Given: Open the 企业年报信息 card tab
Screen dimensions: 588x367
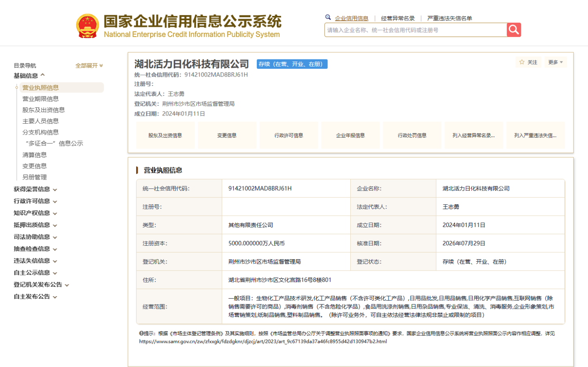Looking at the screenshot, I should tap(350, 135).
